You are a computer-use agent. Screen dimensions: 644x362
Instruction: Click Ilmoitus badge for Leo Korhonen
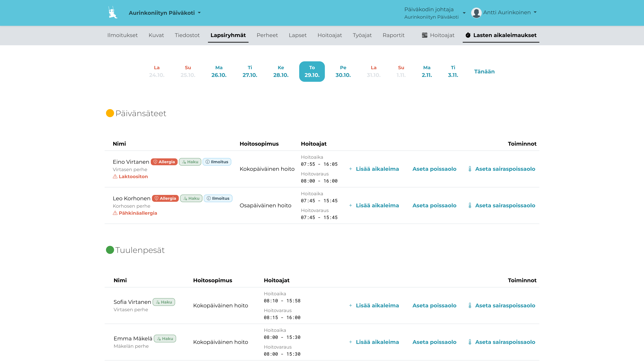pyautogui.click(x=218, y=198)
